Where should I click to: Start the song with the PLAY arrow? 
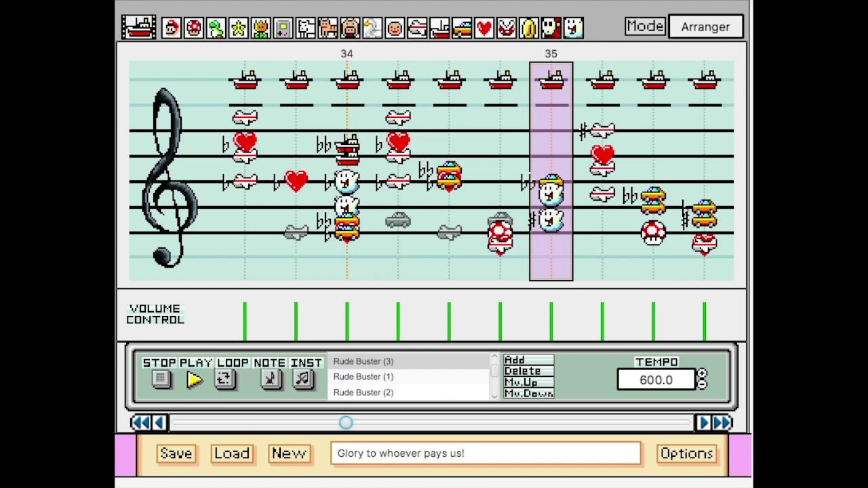[195, 380]
